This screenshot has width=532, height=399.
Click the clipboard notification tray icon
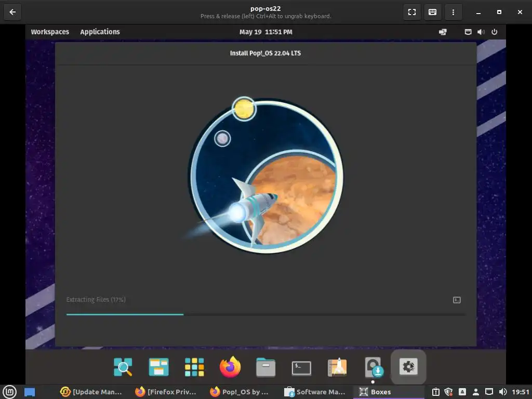coord(436,392)
